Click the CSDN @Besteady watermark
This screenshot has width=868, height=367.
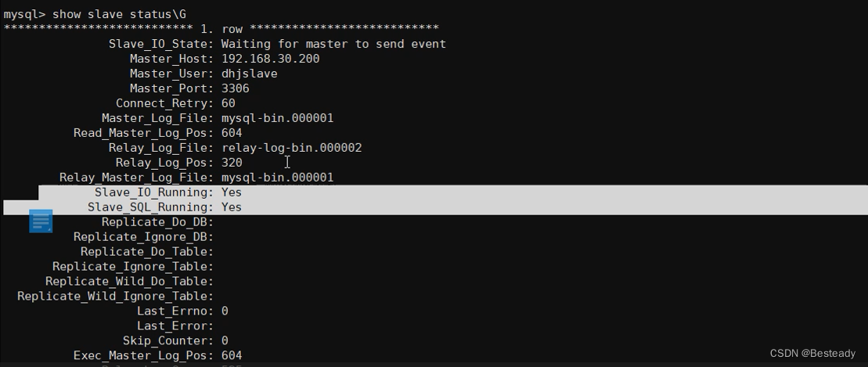813,354
